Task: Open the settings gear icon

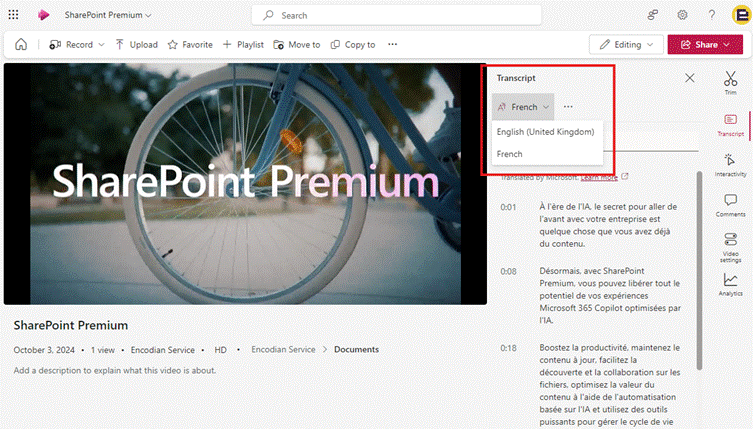Action: (682, 15)
